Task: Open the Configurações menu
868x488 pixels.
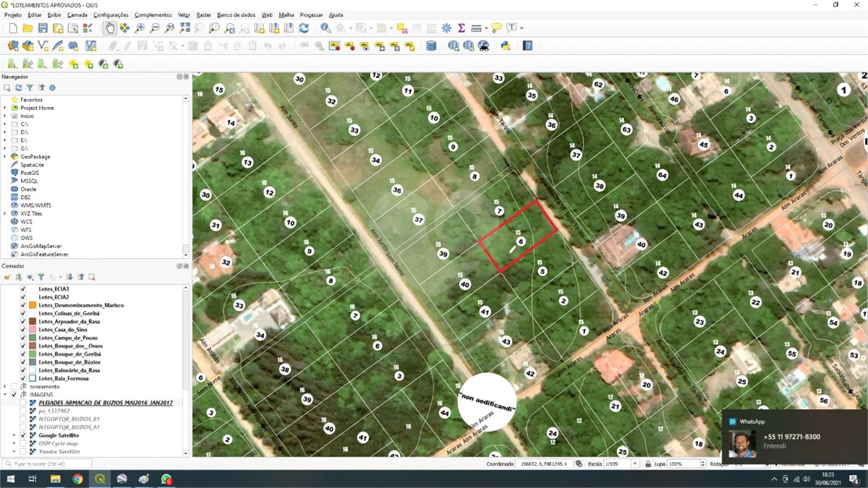Action: coord(111,14)
